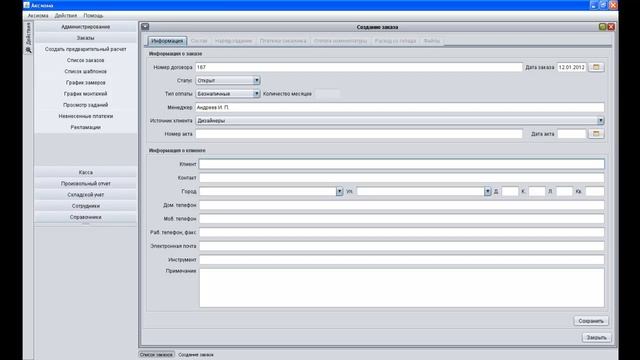This screenshot has height=360, width=640.
Task: Click the green maximize icon of Создание заказа
Action: coord(602,27)
